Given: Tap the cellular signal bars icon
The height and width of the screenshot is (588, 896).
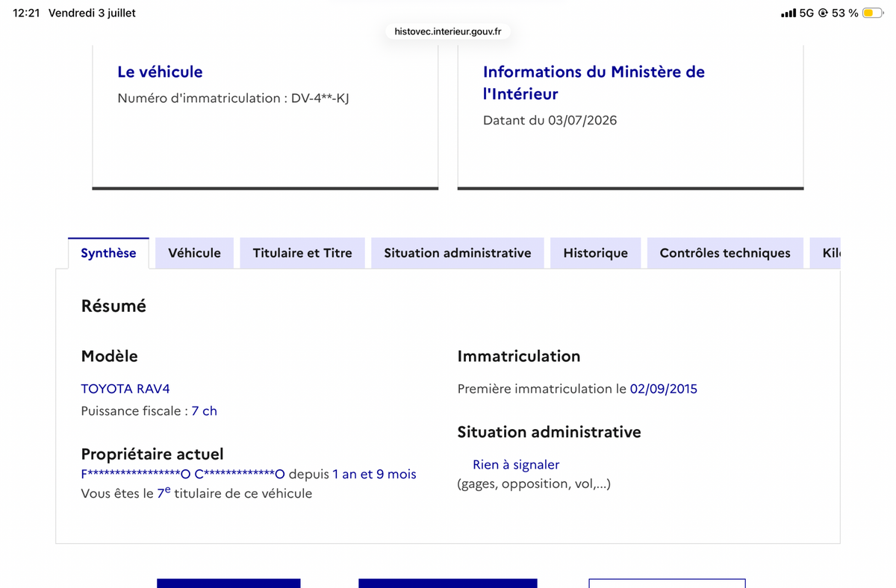Looking at the screenshot, I should [x=788, y=13].
